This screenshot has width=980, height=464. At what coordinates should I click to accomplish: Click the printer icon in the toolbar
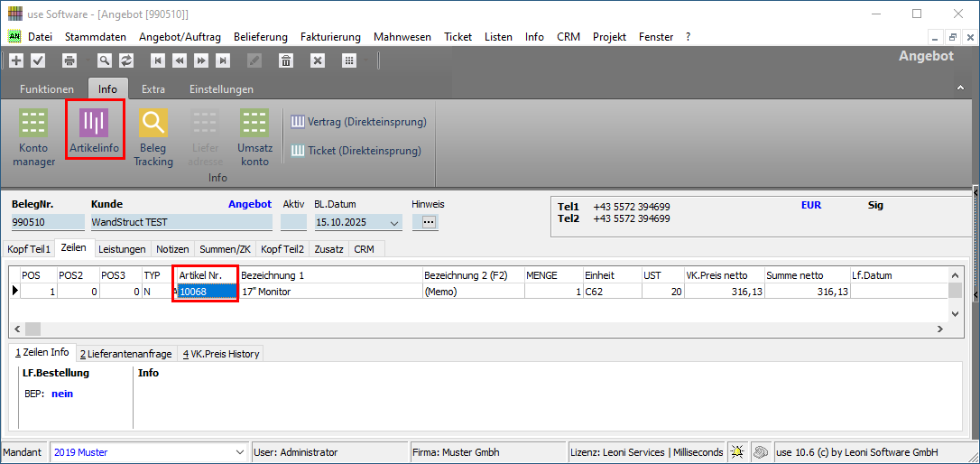[69, 60]
